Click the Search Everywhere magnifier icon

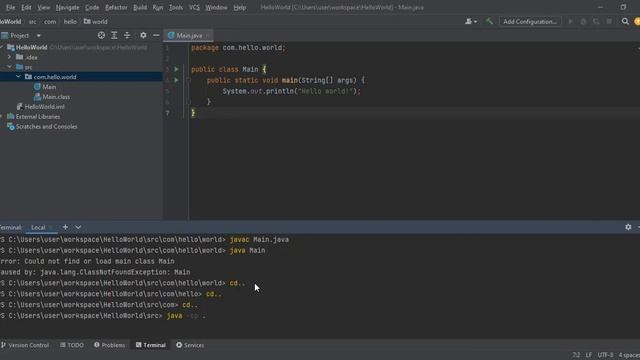coord(625,22)
